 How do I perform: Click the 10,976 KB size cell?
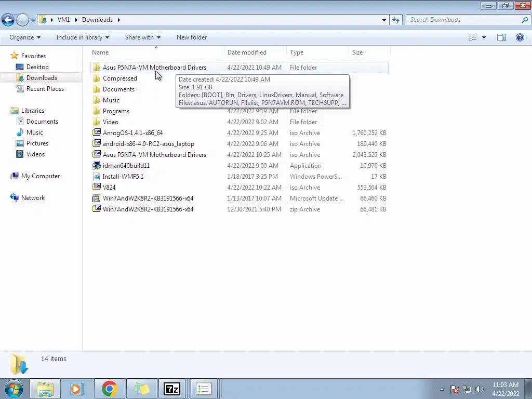click(x=373, y=166)
